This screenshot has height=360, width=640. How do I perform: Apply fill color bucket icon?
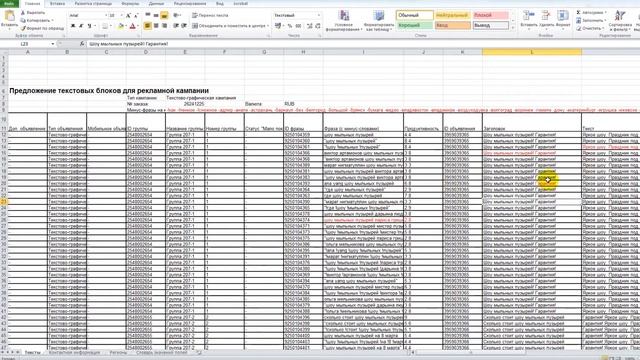(x=120, y=26)
